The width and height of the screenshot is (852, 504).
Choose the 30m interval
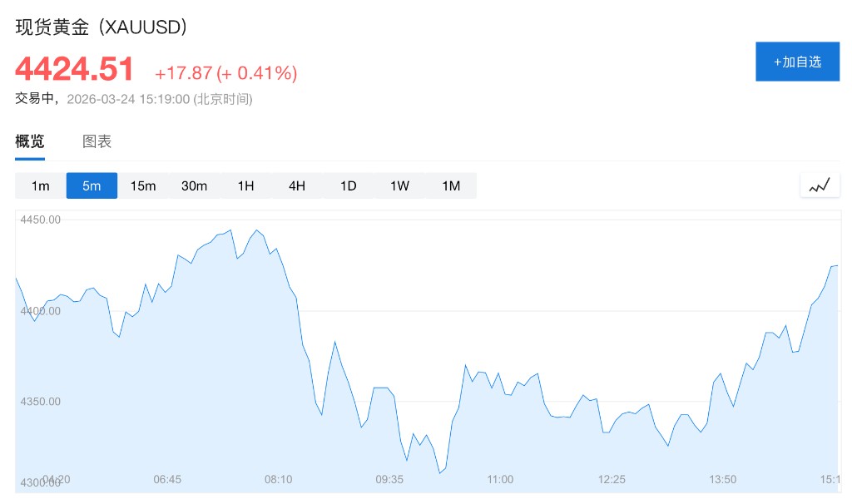[x=194, y=185]
